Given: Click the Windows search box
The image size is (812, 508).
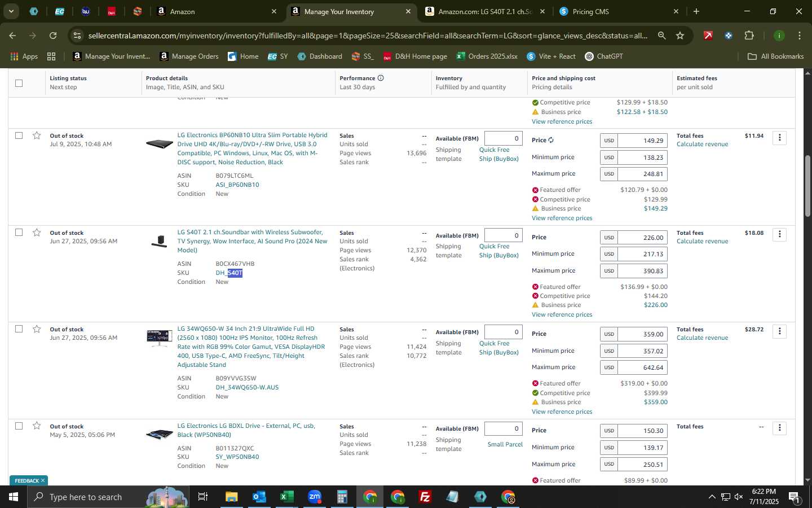Looking at the screenshot, I should [107, 497].
